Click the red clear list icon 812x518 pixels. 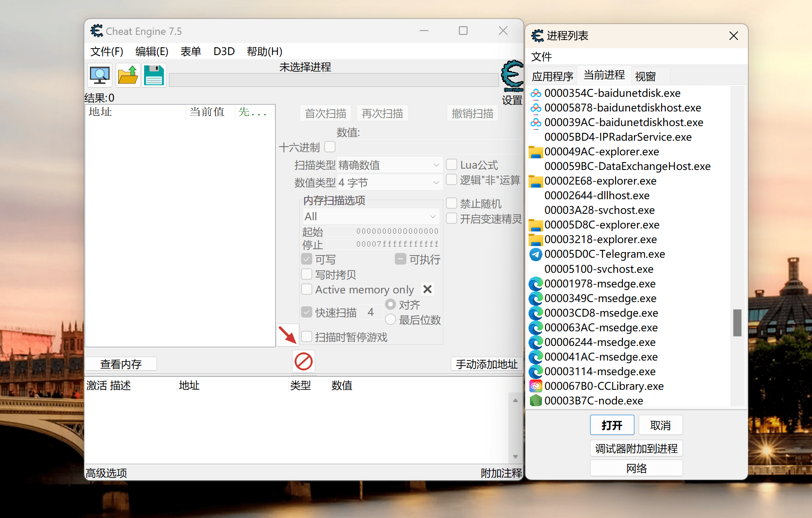tap(304, 361)
